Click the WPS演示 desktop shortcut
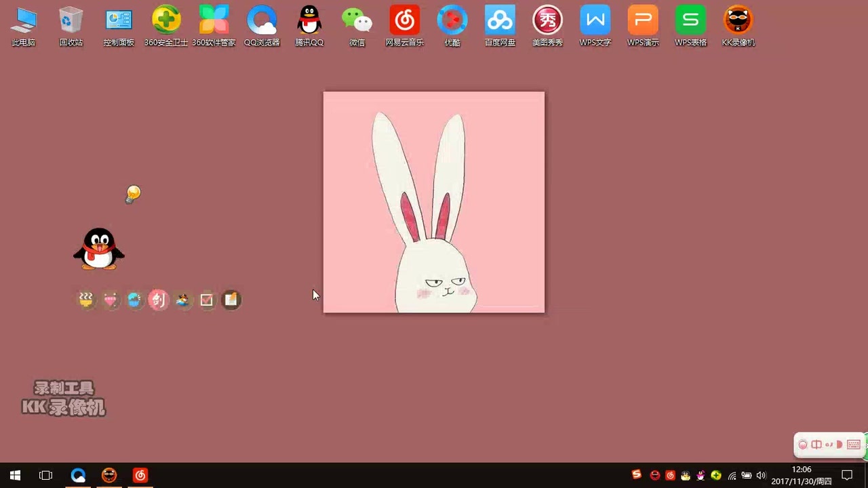The width and height of the screenshot is (868, 488). click(643, 26)
